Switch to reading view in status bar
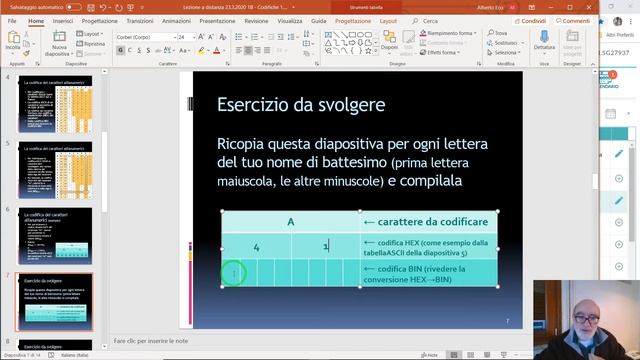 point(487,355)
